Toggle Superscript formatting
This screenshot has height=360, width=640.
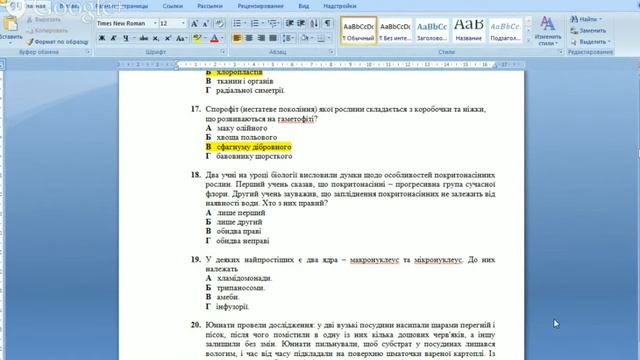tap(168, 38)
